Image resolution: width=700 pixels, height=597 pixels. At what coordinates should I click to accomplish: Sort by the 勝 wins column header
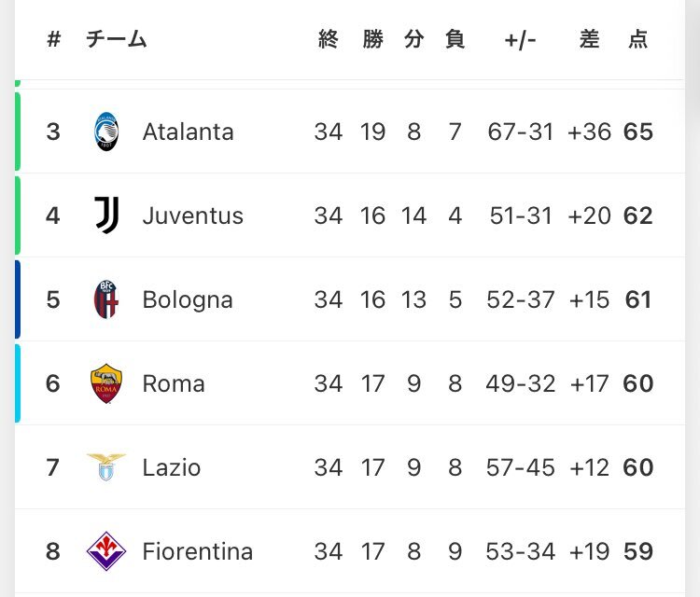[x=372, y=39]
